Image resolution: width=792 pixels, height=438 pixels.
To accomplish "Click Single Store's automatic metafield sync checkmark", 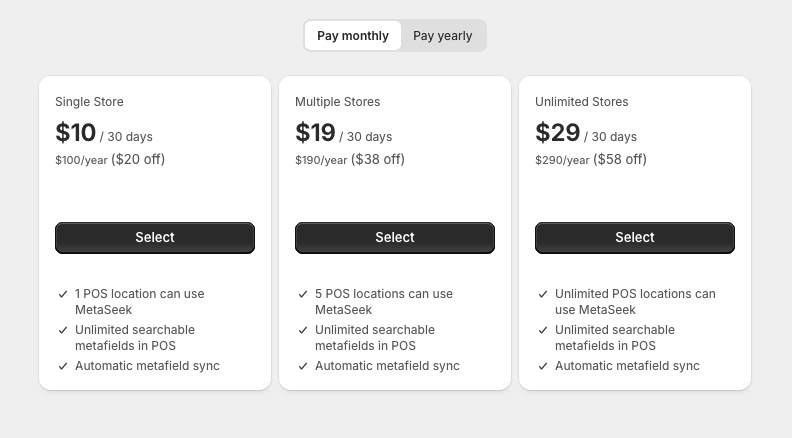I will [63, 366].
